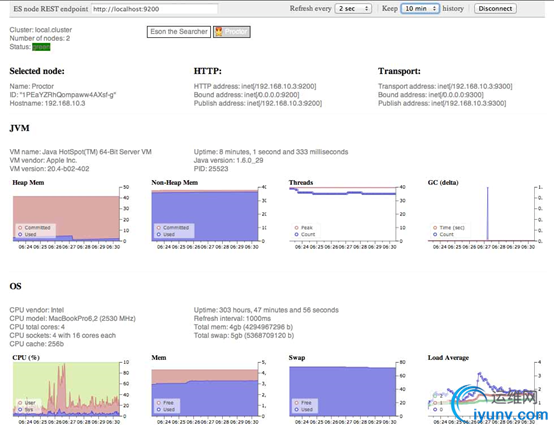Select the Proctor master node button
The image size is (554, 431).
point(232,32)
